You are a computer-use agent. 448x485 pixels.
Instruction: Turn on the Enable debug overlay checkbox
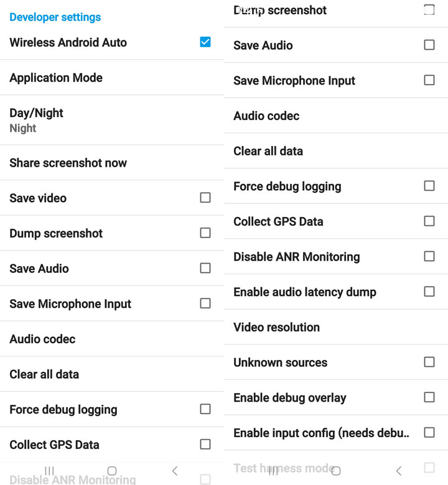click(x=429, y=397)
